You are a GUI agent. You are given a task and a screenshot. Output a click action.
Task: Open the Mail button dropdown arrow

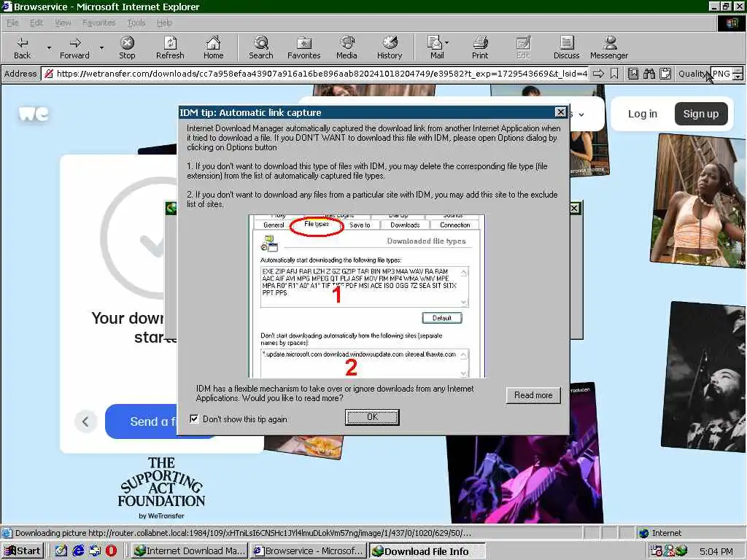(447, 43)
